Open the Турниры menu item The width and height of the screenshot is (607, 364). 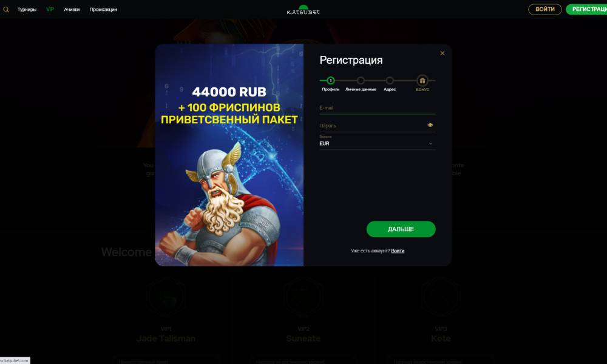coord(27,10)
